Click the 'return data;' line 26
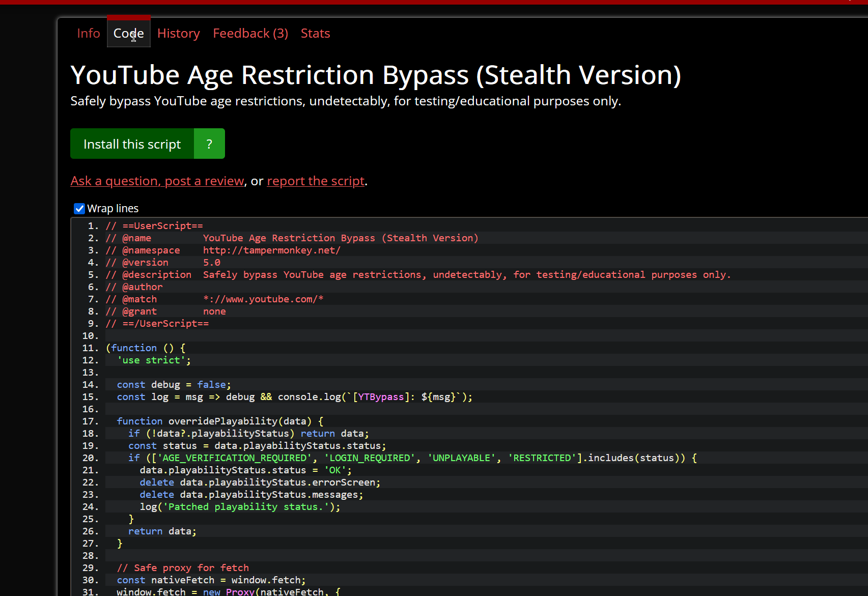Image resolution: width=868 pixels, height=596 pixels. [162, 531]
